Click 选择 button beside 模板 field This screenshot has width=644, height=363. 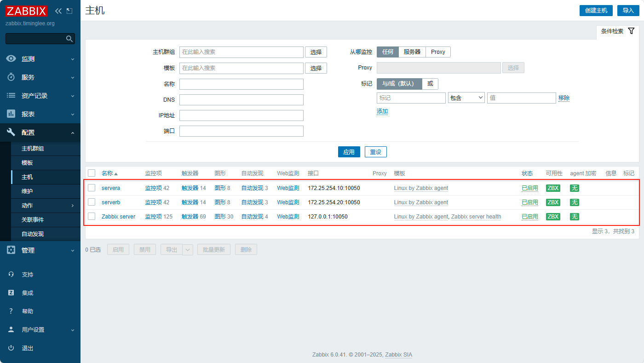[x=316, y=68]
